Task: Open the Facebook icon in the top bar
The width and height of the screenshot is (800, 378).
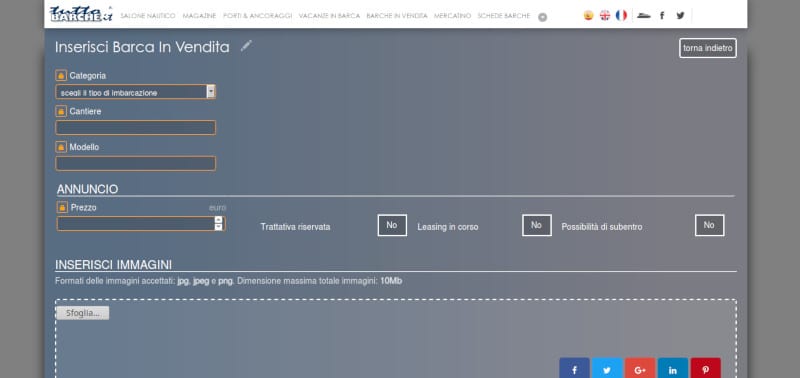Action: pyautogui.click(x=662, y=15)
